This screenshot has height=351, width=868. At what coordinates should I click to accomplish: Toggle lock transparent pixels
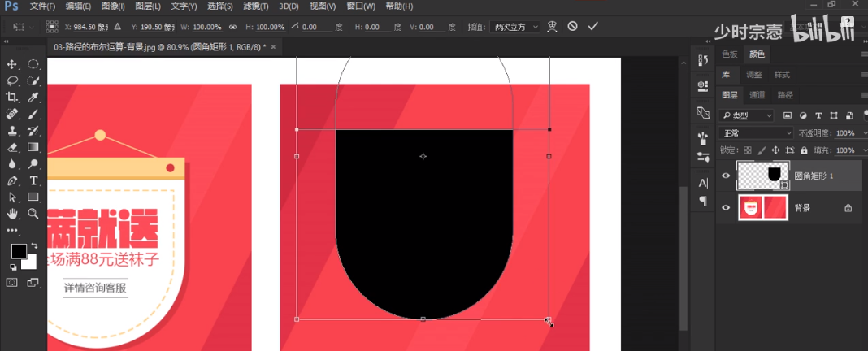pos(749,150)
